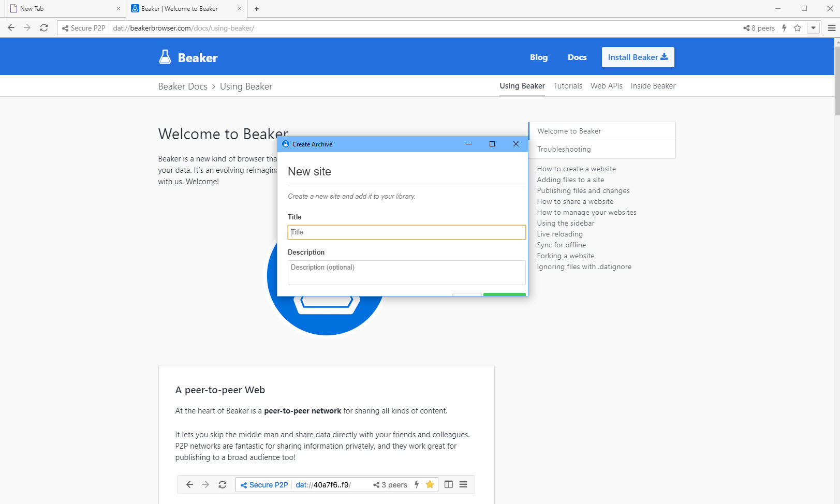Open Ignoring files with .datignore link
Screen dimensions: 840x504
click(x=584, y=266)
